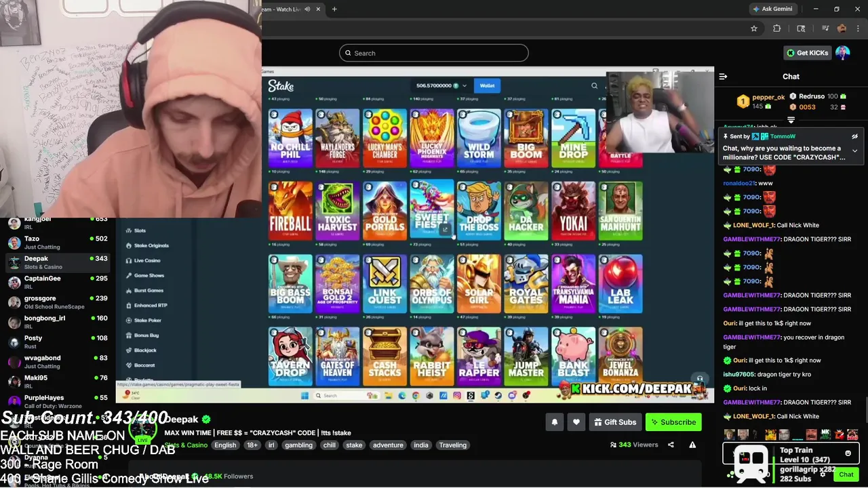Click the heart follow icon
The height and width of the screenshot is (488, 868).
click(576, 422)
